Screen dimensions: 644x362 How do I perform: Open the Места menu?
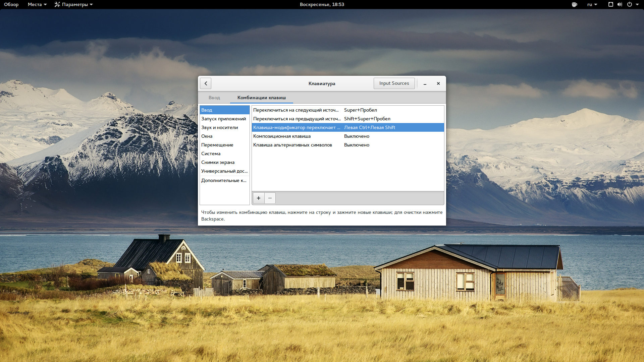(37, 4)
